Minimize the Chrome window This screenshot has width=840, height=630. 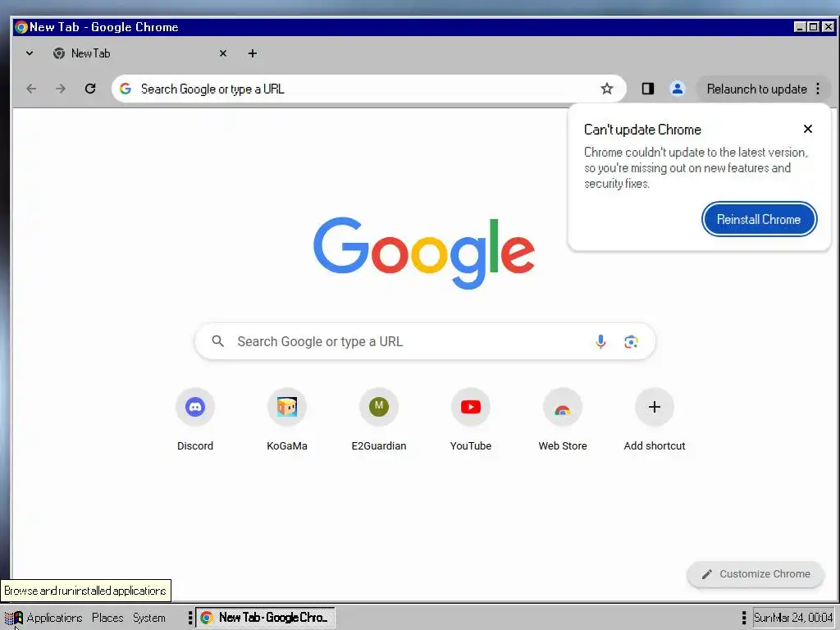pos(799,27)
